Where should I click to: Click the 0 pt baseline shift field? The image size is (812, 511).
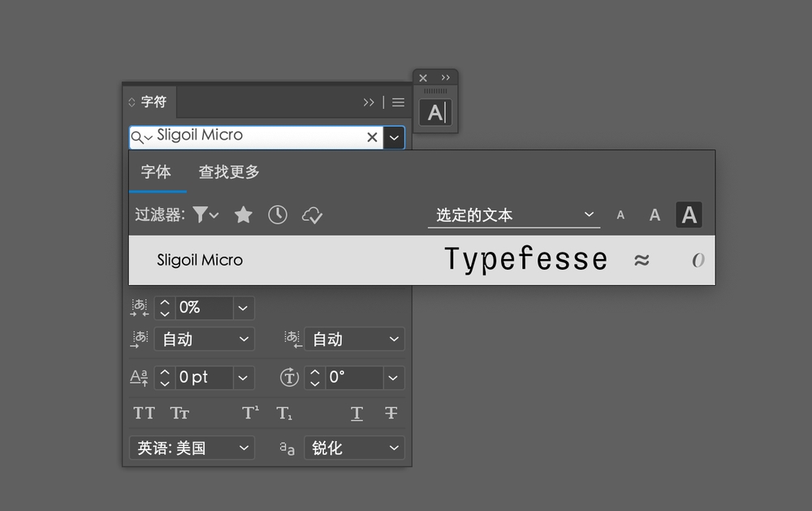tap(204, 378)
